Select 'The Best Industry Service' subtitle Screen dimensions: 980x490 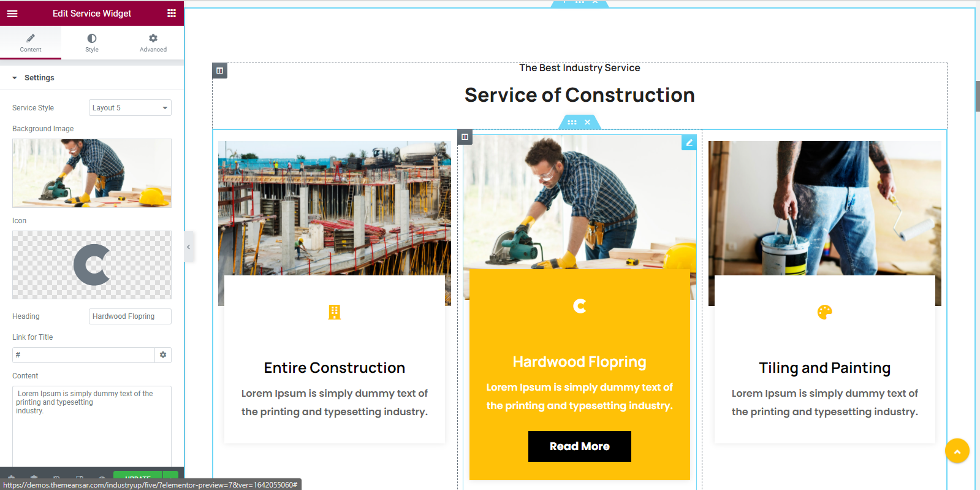pos(580,68)
